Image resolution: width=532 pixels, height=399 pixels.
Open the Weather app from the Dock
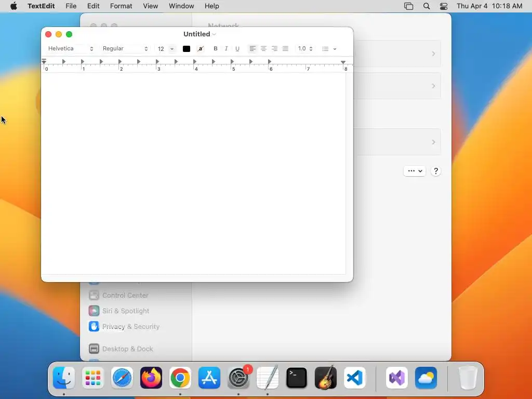pyautogui.click(x=426, y=378)
